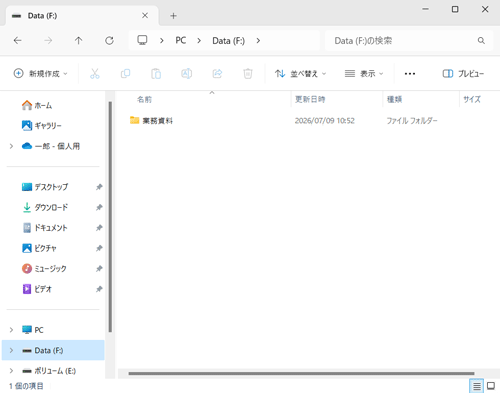Add a new tab with plus button
Screen dimensions: 500x393
[x=173, y=16]
